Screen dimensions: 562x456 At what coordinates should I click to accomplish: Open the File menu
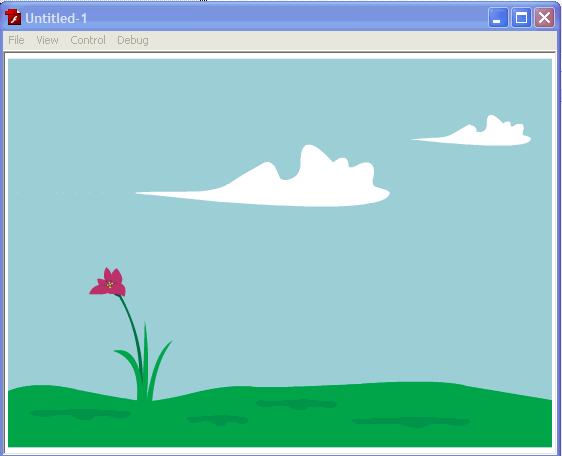(x=16, y=40)
